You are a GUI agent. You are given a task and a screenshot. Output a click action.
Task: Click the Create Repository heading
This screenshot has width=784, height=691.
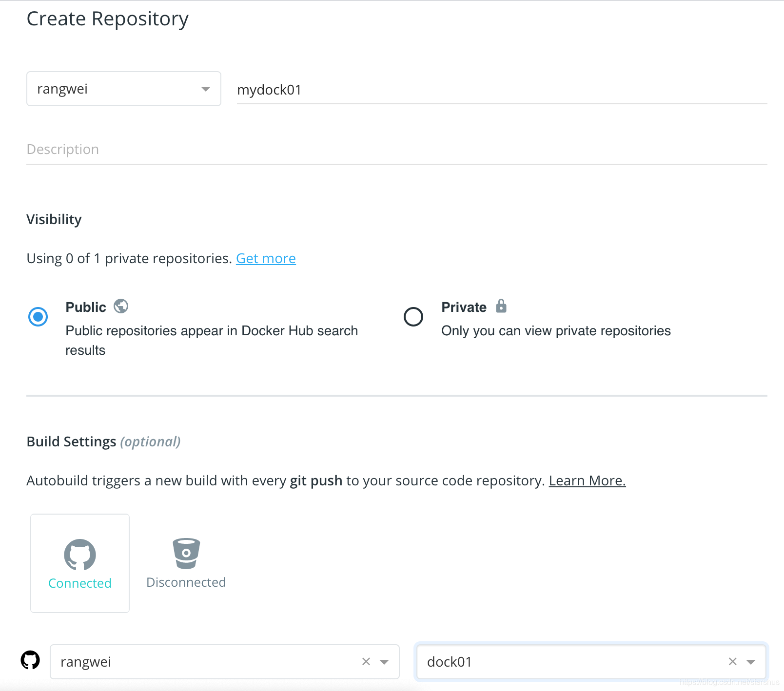click(x=108, y=19)
